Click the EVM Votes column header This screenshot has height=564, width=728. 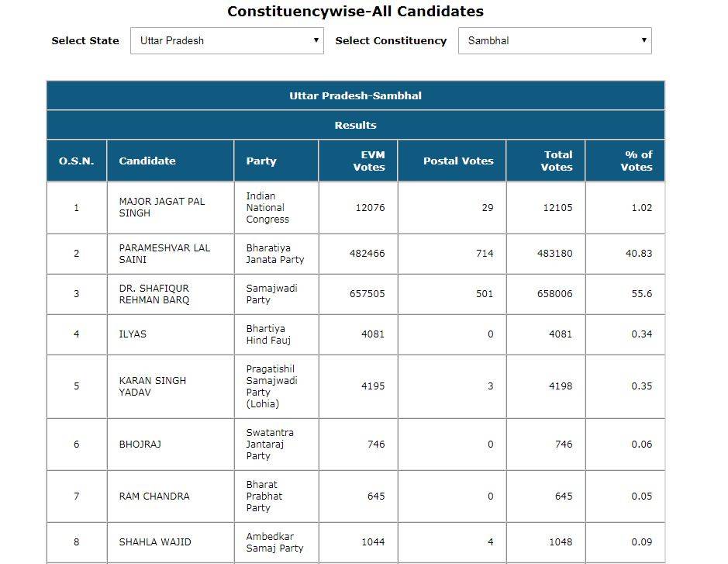coord(369,161)
